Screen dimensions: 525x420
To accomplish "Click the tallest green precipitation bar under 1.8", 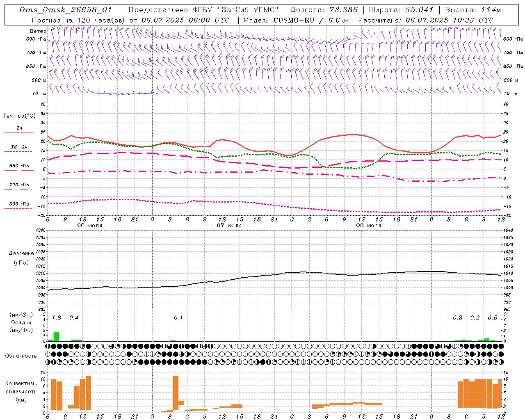I will [57, 337].
